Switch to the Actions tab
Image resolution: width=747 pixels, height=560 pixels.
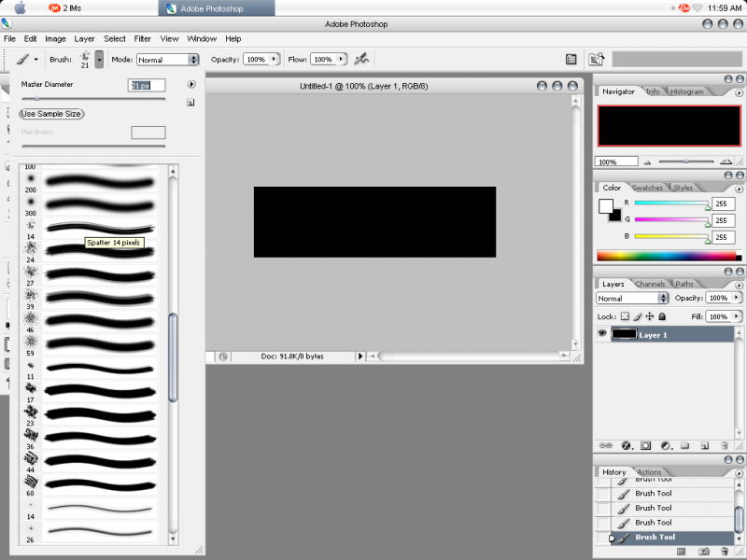click(x=649, y=472)
